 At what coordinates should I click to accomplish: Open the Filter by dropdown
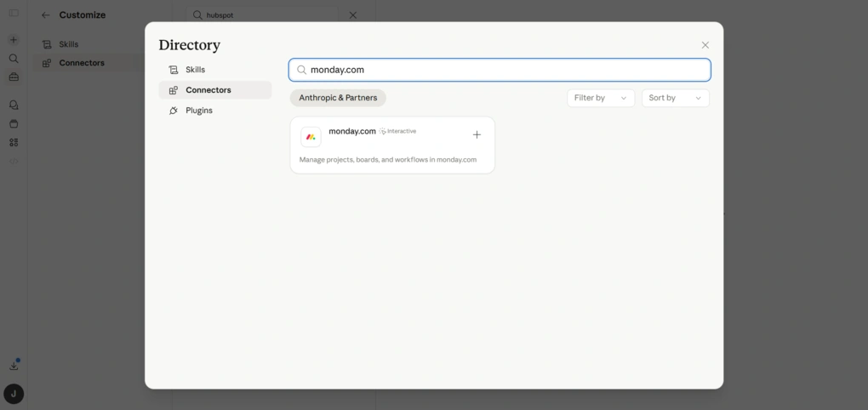pyautogui.click(x=601, y=98)
